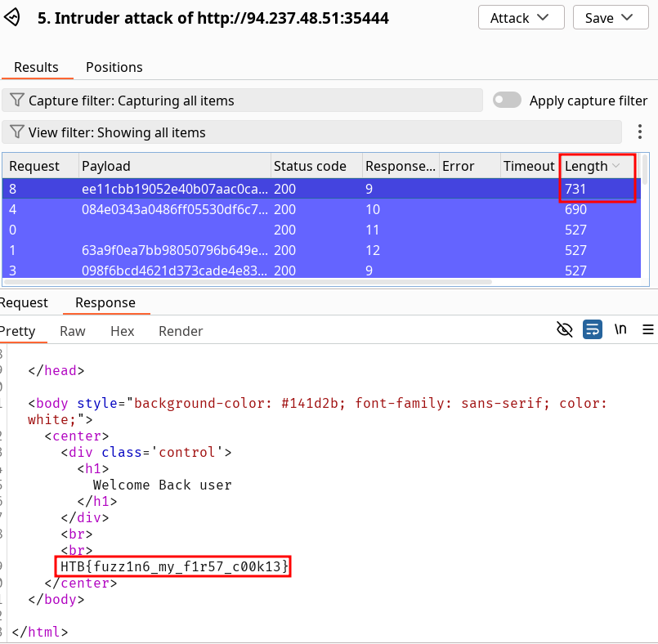Click the crossed-out eye icon in response viewer
Screen dimensions: 658x644
coord(564,329)
